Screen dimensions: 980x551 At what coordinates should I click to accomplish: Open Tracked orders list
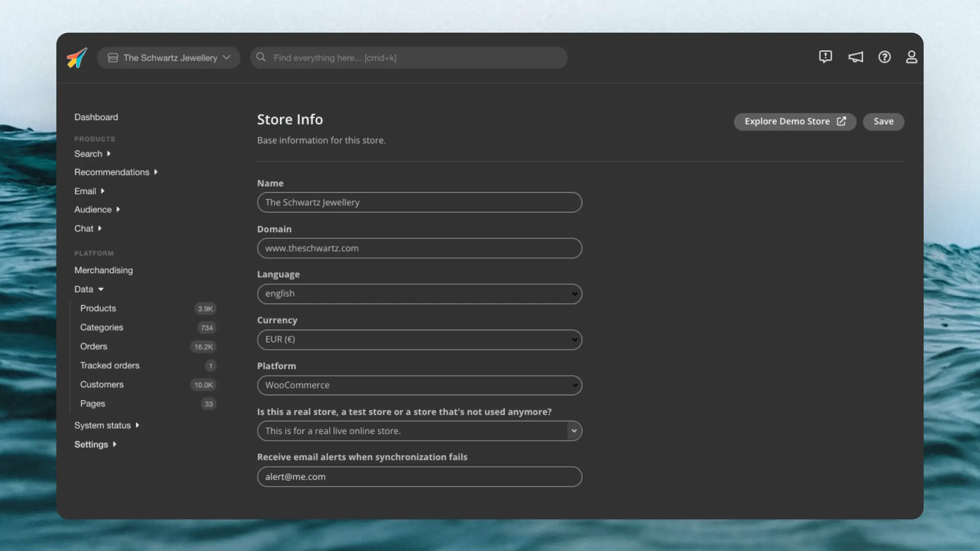(x=110, y=365)
